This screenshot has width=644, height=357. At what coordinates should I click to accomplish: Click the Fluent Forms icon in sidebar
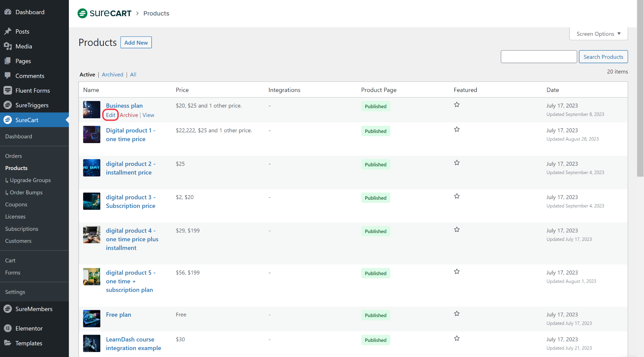point(8,90)
